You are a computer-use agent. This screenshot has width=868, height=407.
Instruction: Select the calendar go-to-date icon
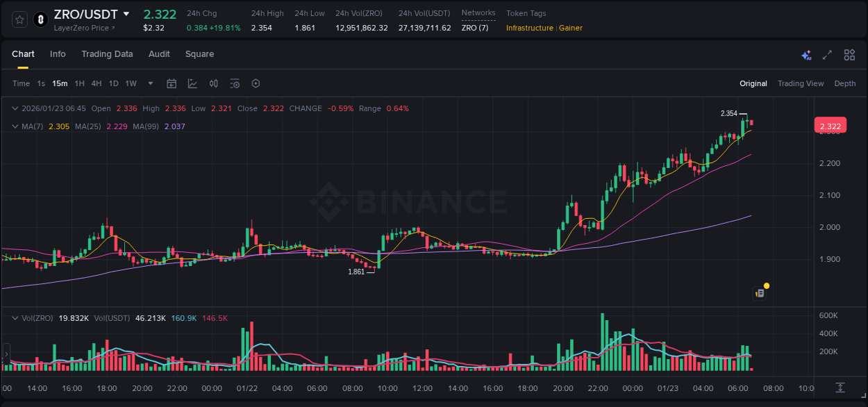coord(172,83)
